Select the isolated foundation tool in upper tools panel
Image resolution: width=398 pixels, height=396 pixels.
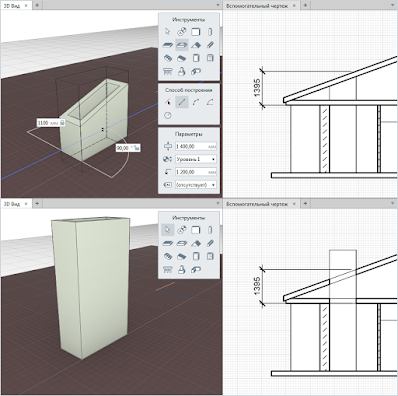pyautogui.click(x=182, y=71)
